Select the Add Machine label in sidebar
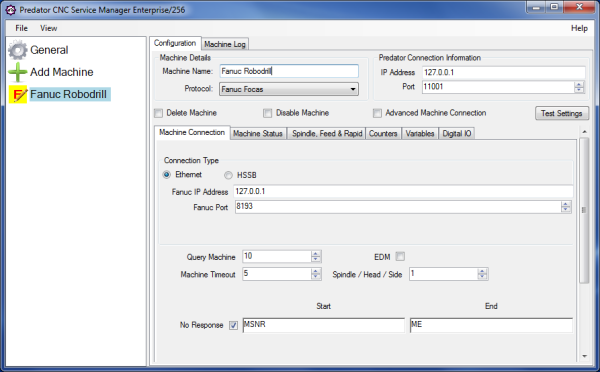This screenshot has height=372, width=600. click(62, 72)
